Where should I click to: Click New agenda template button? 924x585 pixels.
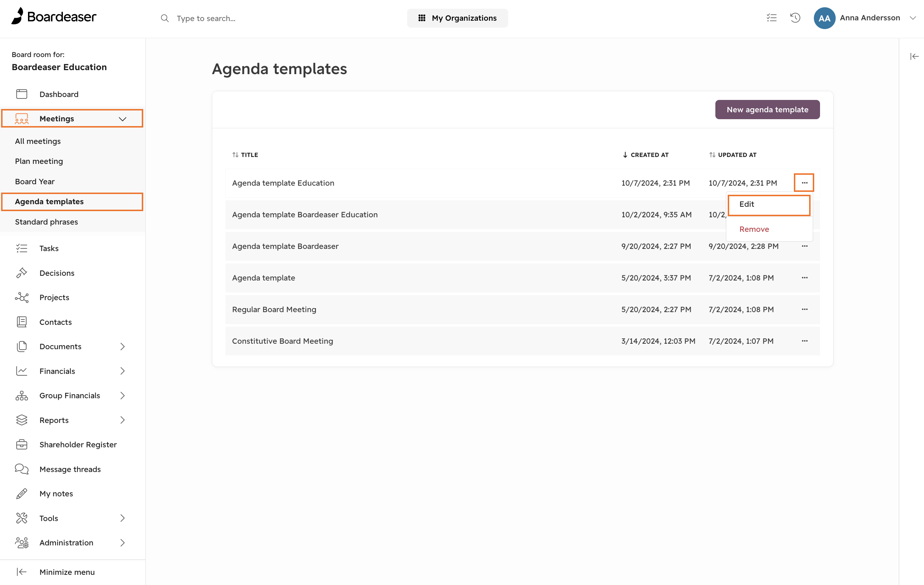[x=767, y=110]
